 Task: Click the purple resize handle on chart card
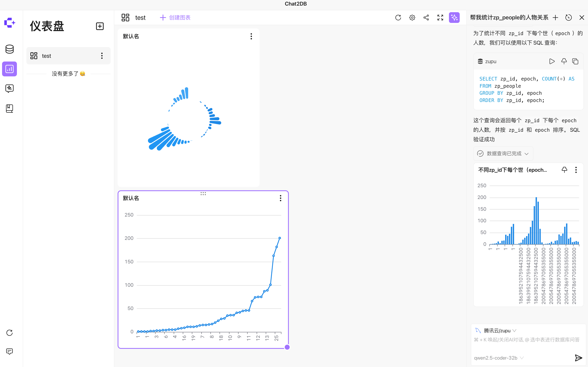(287, 347)
